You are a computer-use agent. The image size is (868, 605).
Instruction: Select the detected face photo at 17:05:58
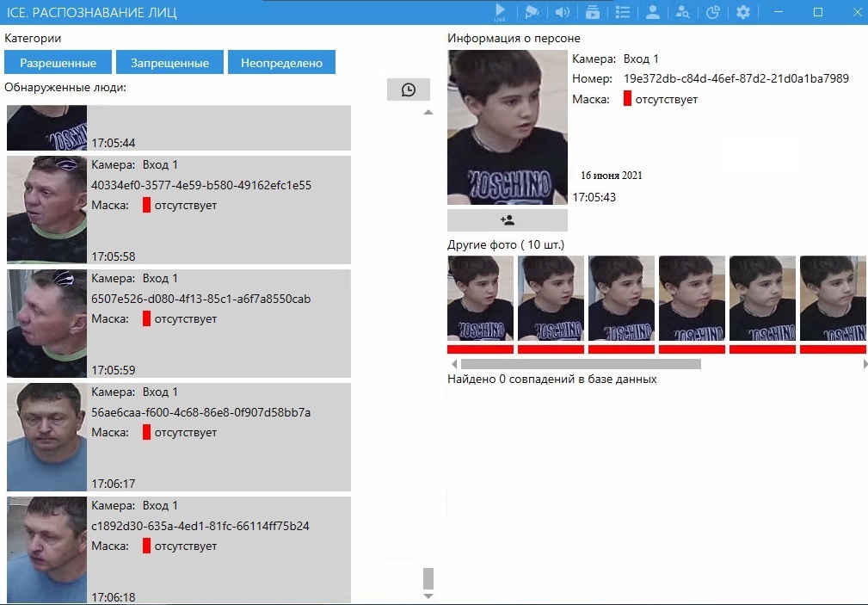point(47,209)
